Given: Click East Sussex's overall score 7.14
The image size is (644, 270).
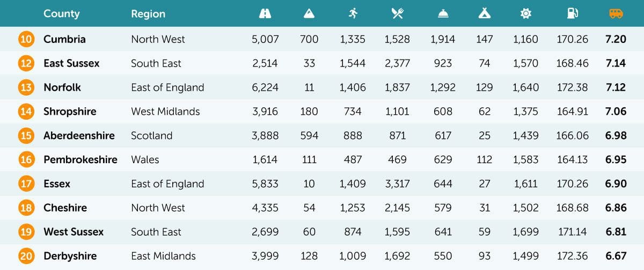Looking at the screenshot, I should (615, 63).
